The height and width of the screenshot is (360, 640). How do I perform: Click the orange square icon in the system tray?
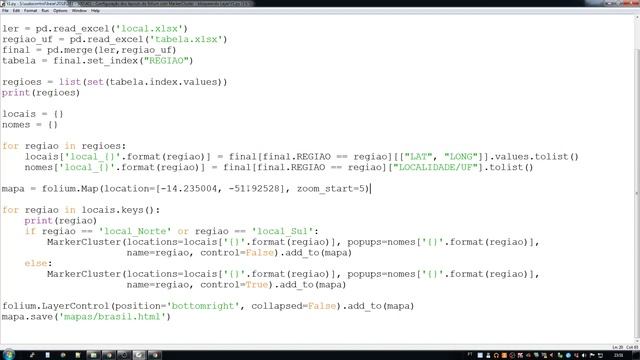click(x=504, y=355)
